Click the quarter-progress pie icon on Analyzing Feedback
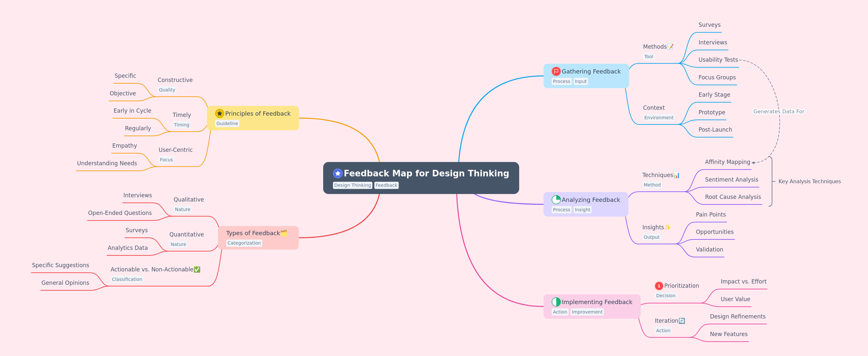868x356 pixels. [x=556, y=200]
